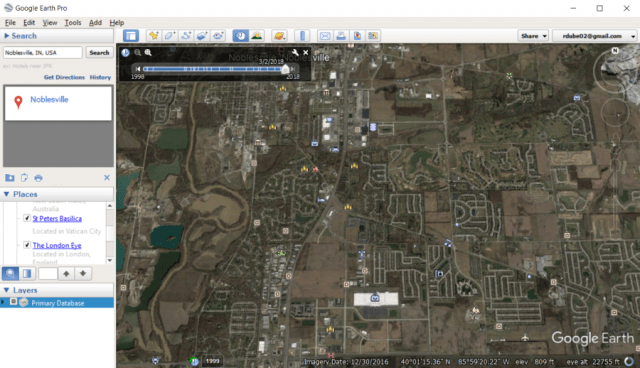Select the Add Path tool
The width and height of the screenshot is (640, 368).
(x=186, y=36)
